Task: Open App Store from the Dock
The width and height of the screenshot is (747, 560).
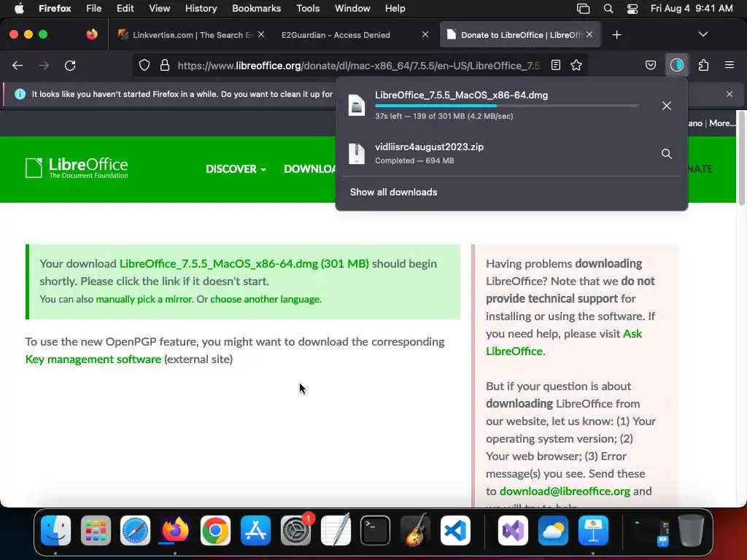Action: click(x=255, y=530)
